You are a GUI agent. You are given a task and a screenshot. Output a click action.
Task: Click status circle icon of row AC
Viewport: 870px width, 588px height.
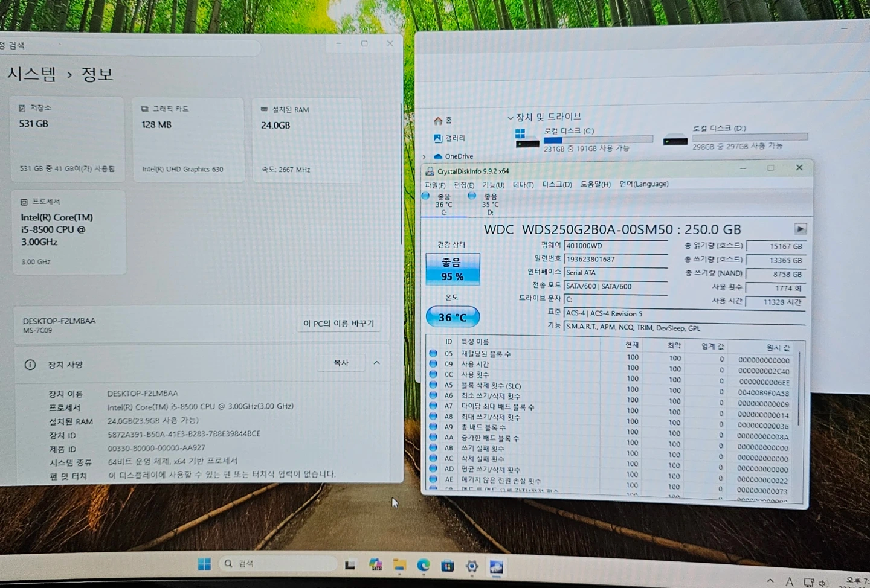pyautogui.click(x=433, y=458)
